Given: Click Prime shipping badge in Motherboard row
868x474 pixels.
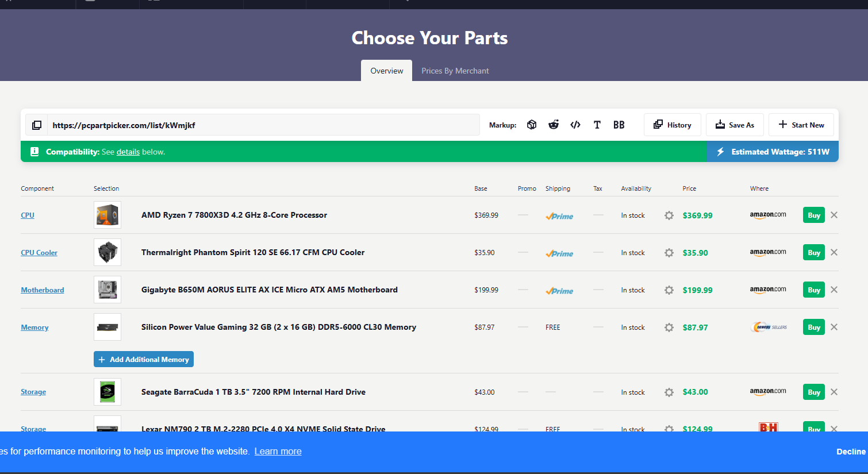Looking at the screenshot, I should (559, 291).
